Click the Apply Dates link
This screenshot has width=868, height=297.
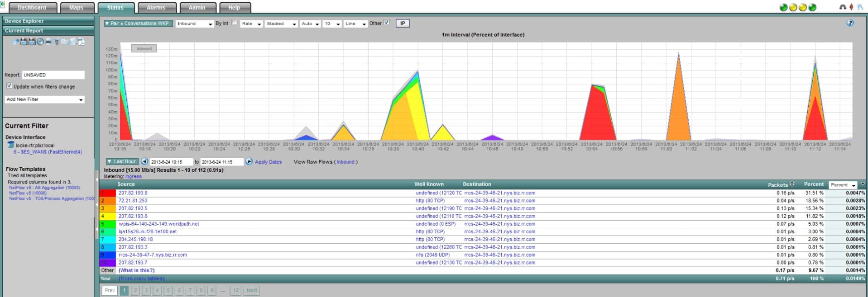(268, 162)
